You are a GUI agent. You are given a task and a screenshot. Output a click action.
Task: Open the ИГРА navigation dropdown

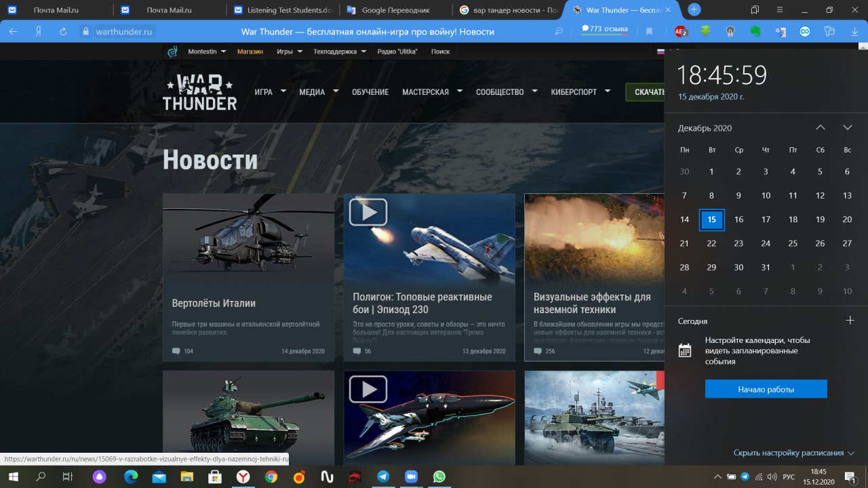[270, 92]
